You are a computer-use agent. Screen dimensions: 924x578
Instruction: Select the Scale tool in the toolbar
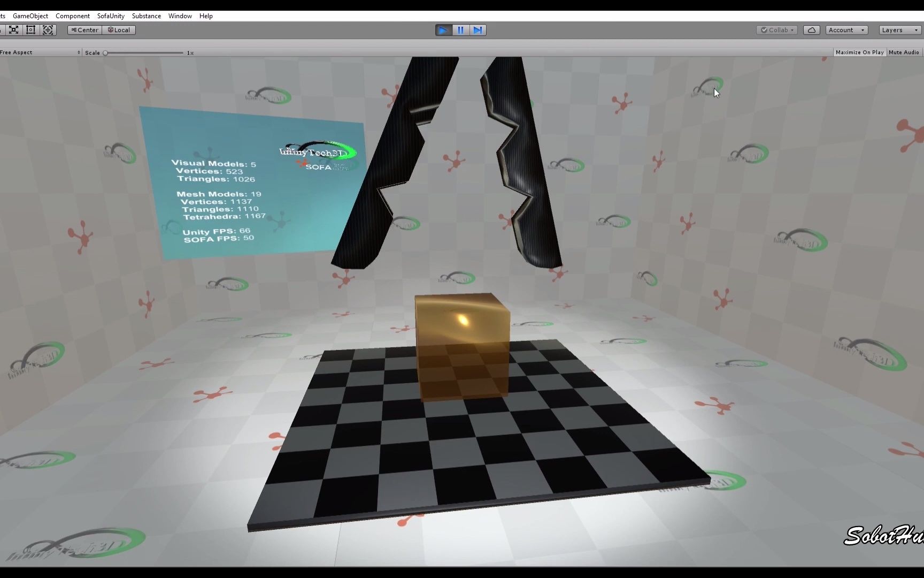click(14, 30)
